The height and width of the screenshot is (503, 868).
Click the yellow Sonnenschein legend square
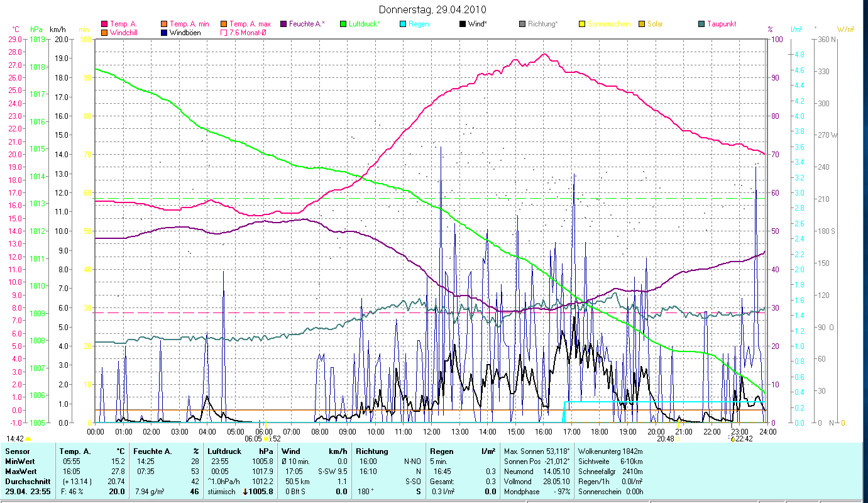coord(582,24)
